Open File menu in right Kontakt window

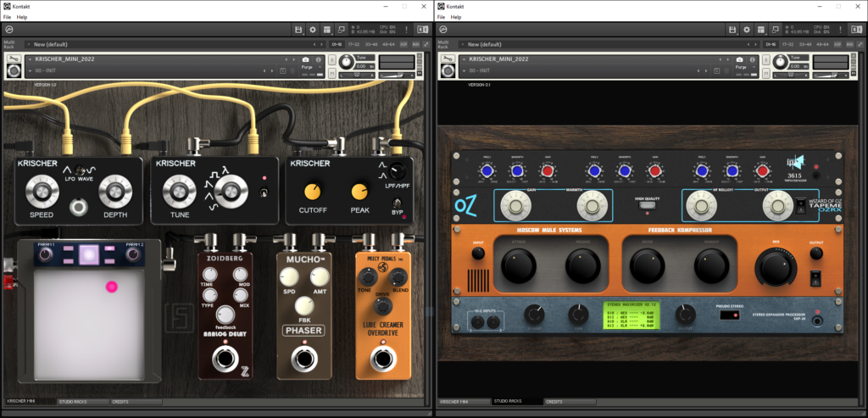[x=441, y=17]
